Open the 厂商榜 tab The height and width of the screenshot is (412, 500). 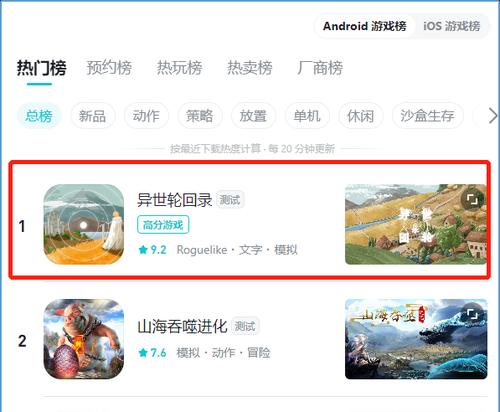click(x=320, y=68)
